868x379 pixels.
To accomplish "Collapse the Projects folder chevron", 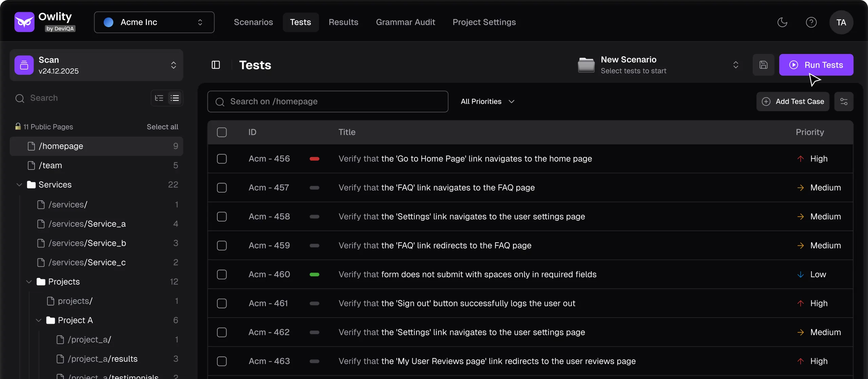I will point(29,282).
